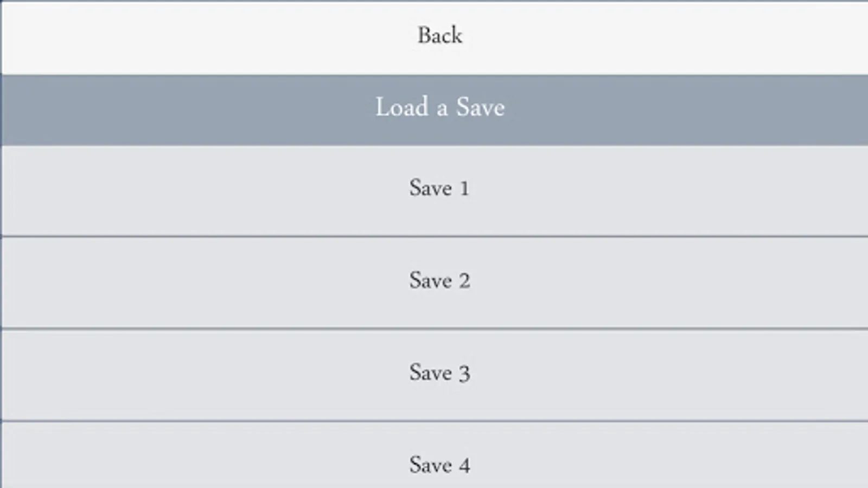The height and width of the screenshot is (488, 868).
Task: Return to the previous menu with Back
Action: 439,36
